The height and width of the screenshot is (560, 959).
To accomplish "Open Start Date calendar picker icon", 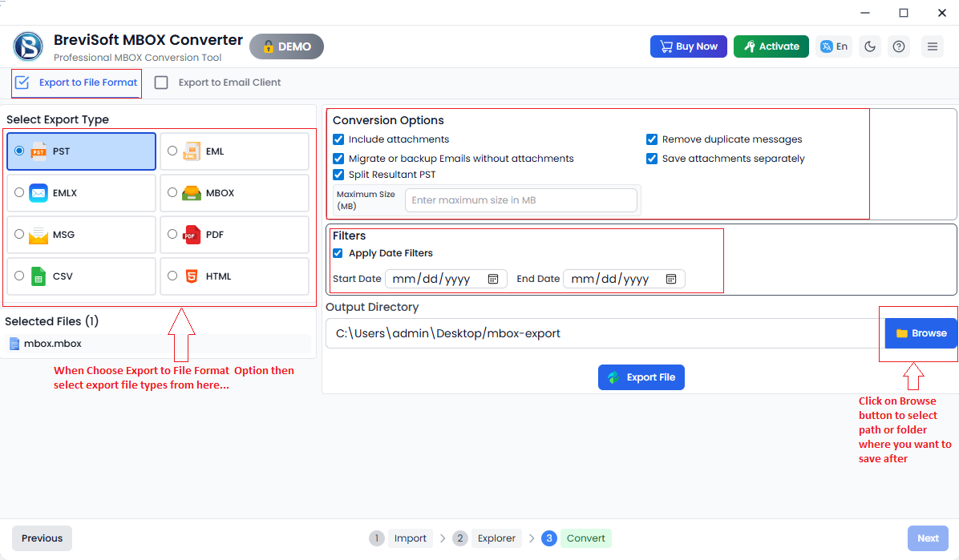I will [493, 279].
